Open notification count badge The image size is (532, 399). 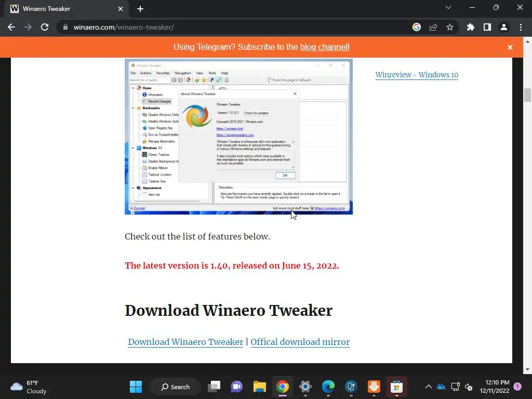(x=517, y=387)
